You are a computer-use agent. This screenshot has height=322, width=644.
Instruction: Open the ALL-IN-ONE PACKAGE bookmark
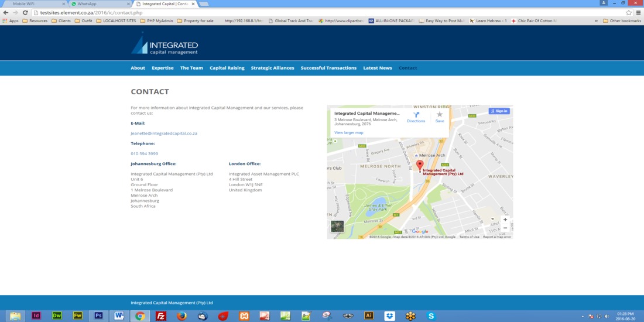[x=392, y=20]
